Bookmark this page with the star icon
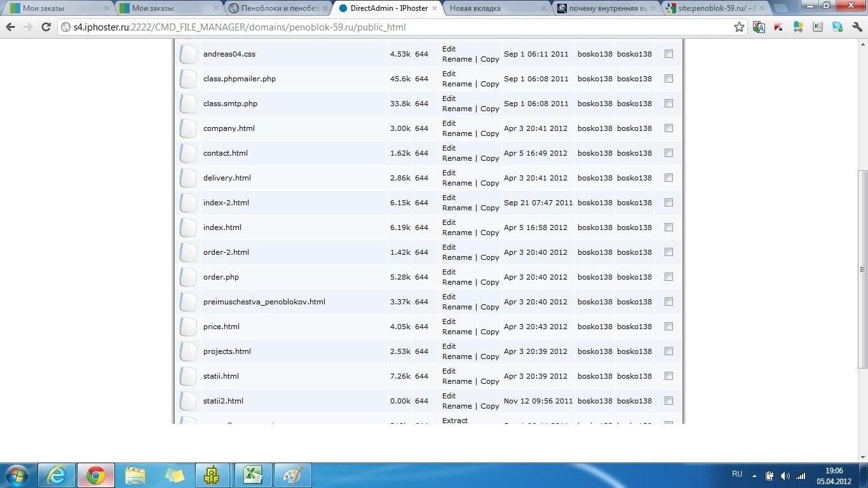The width and height of the screenshot is (868, 488). [739, 27]
